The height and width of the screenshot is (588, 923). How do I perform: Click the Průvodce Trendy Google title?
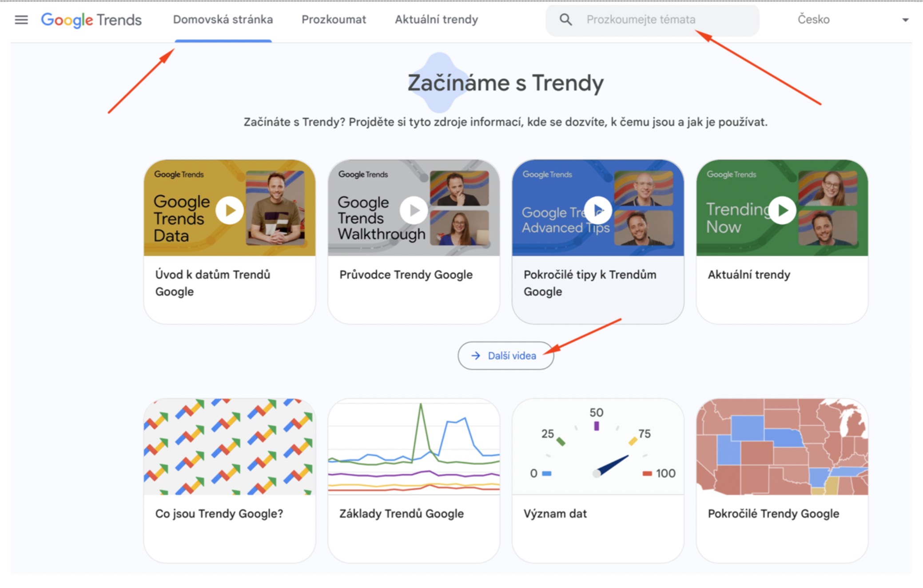pos(406,274)
